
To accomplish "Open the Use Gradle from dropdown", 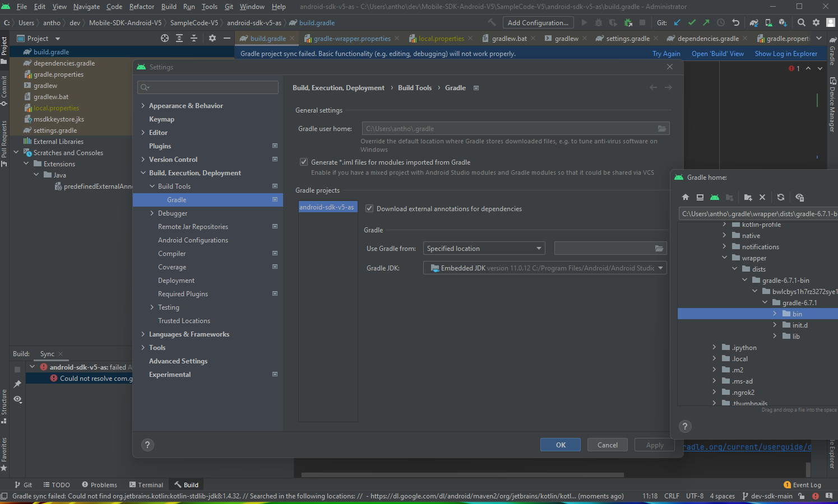I will pyautogui.click(x=484, y=248).
